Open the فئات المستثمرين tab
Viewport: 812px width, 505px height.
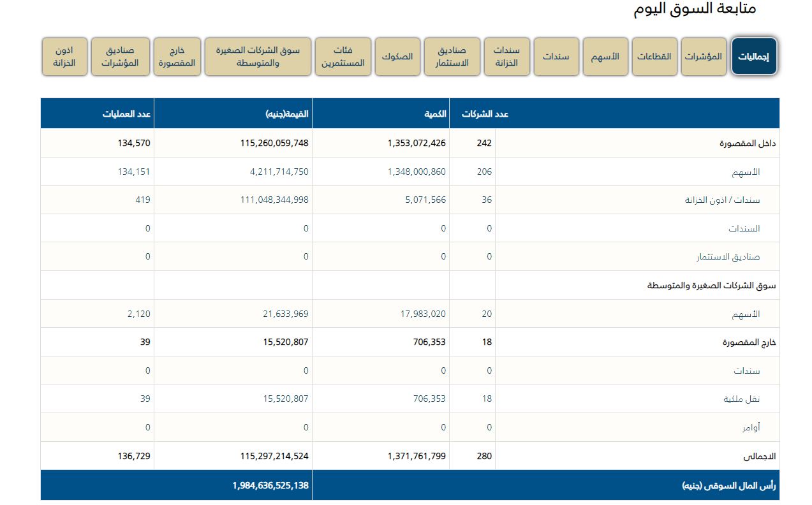point(343,57)
